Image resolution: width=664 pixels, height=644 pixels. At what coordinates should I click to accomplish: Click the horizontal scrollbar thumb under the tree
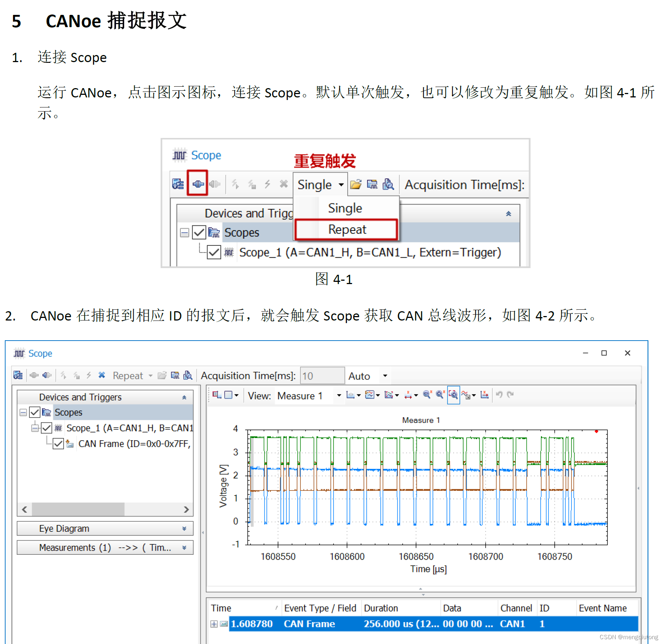[78, 509]
